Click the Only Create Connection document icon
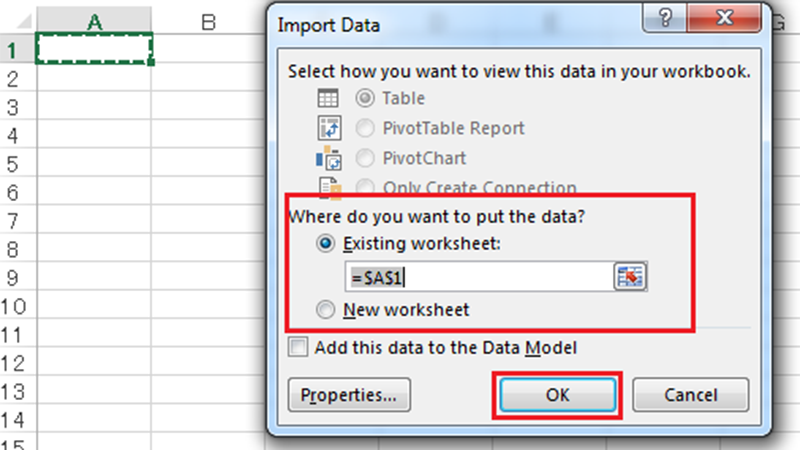The image size is (800, 450). (x=330, y=187)
